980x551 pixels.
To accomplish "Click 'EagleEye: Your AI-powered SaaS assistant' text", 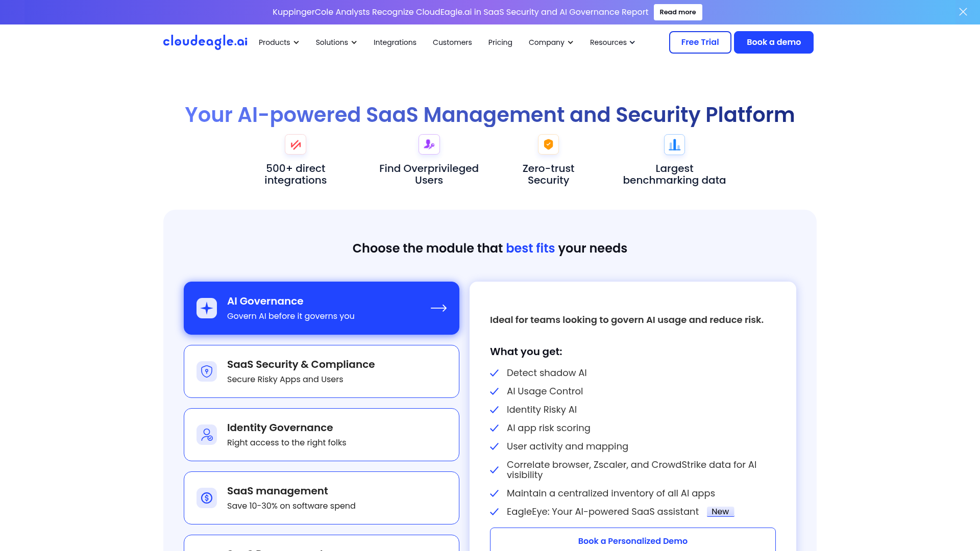I will [602, 512].
